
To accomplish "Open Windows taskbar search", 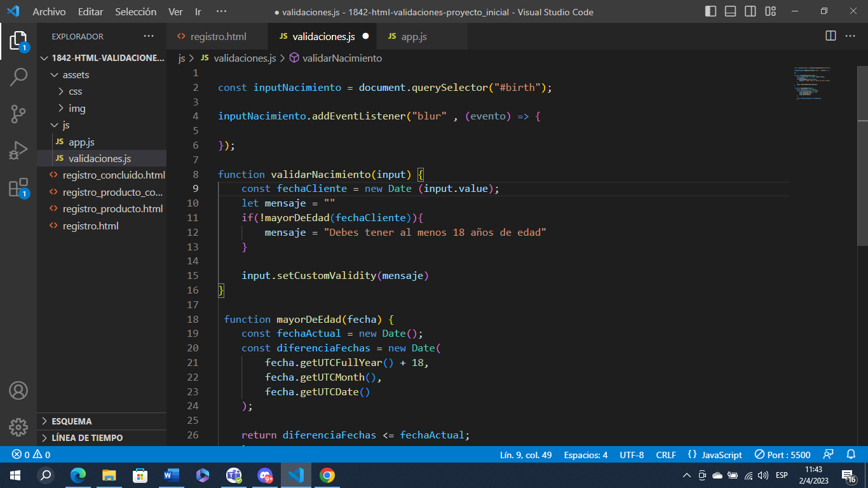I will tap(45, 475).
